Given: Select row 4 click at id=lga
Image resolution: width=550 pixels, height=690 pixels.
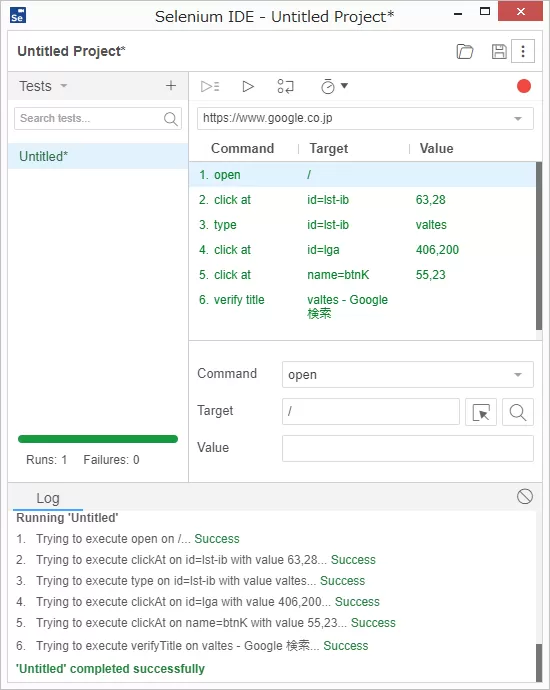Looking at the screenshot, I should click(x=363, y=250).
